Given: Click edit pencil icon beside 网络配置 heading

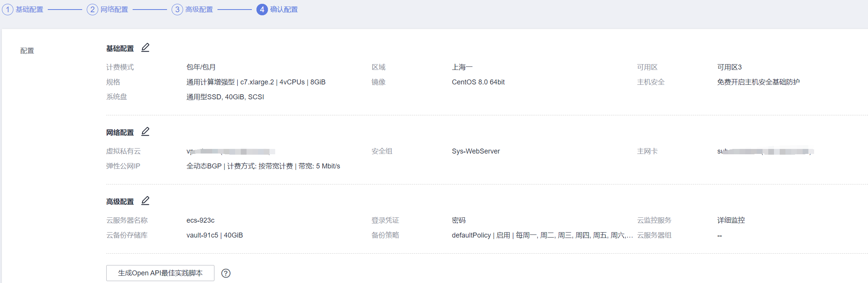Looking at the screenshot, I should point(145,132).
